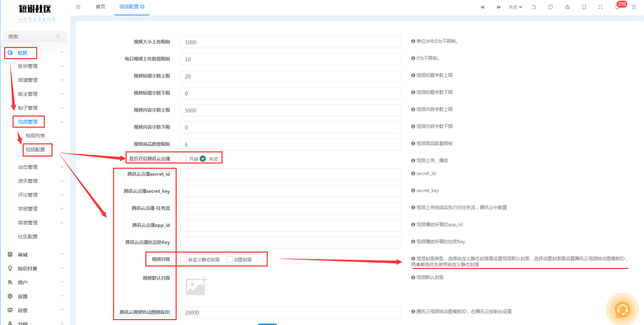Screen dimensions: 644x325
Task: Click the 腾讯云点播-任务流 input field
Action: [290, 208]
